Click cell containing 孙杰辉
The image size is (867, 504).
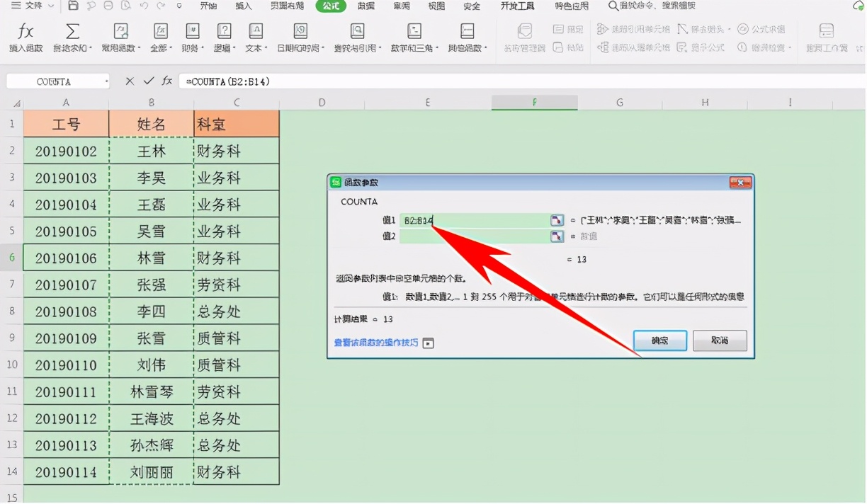[152, 445]
